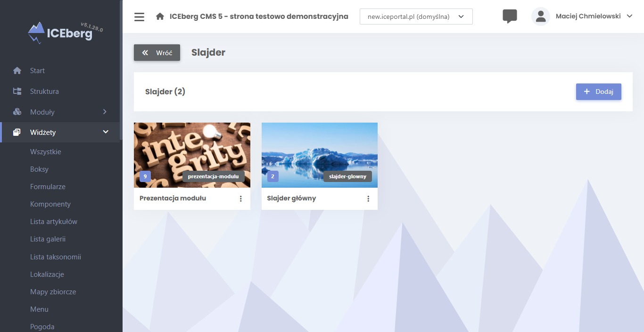Go to Start in the sidebar
The image size is (644, 332).
[37, 71]
